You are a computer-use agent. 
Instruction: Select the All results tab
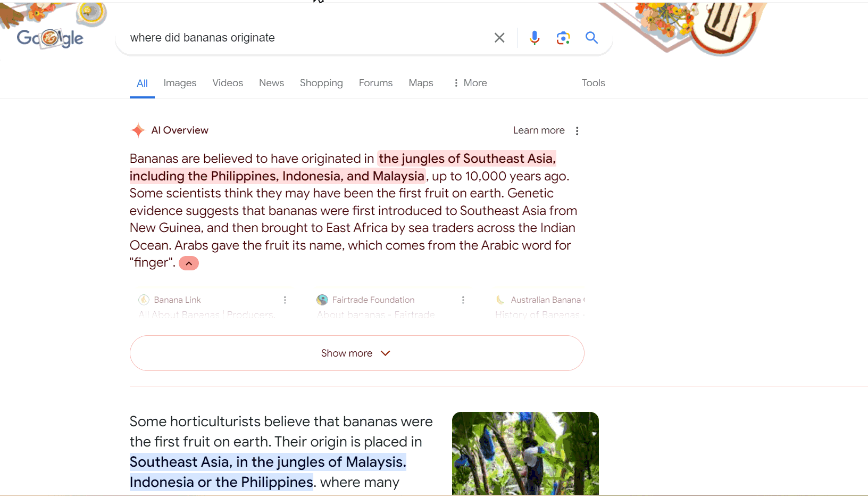(x=142, y=83)
